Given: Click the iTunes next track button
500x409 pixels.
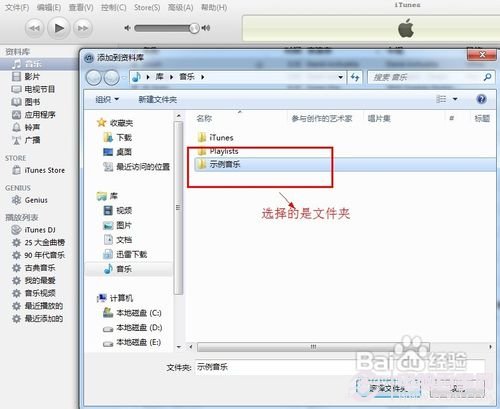Looking at the screenshot, I should 83,28.
